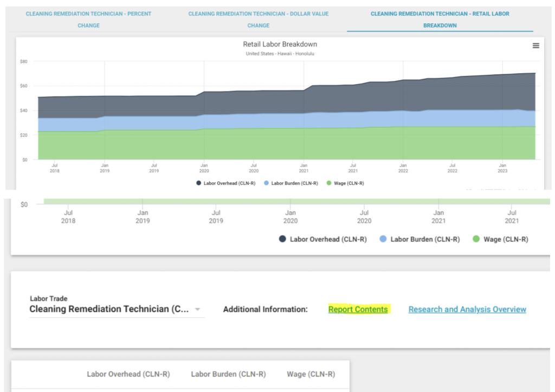Open the chart hamburger context menu

(x=535, y=46)
